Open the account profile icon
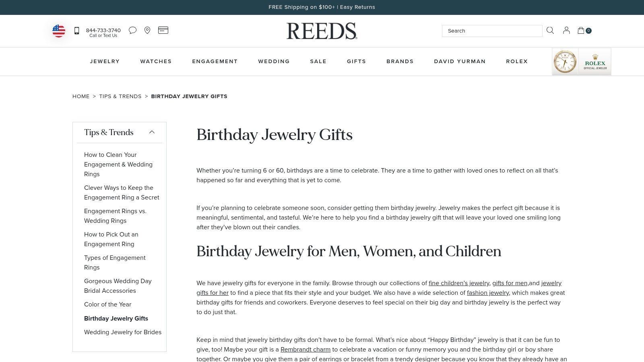The width and height of the screenshot is (644, 362). tap(566, 31)
